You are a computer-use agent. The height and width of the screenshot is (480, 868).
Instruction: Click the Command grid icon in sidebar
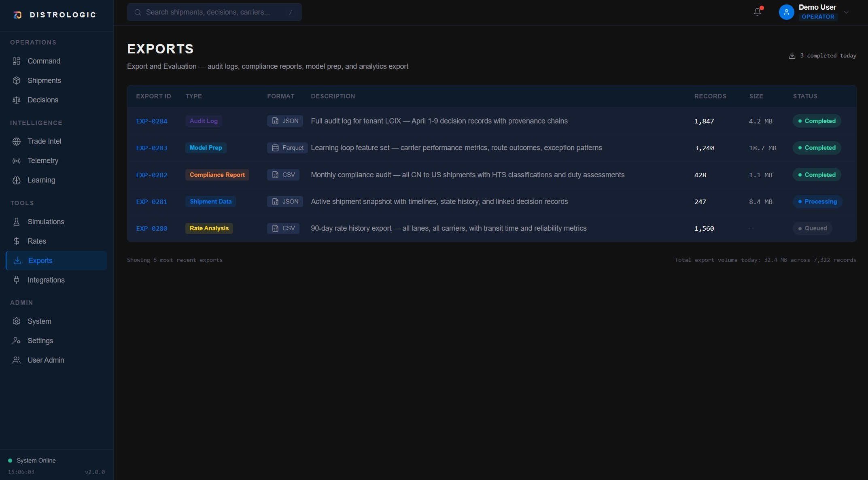(17, 61)
